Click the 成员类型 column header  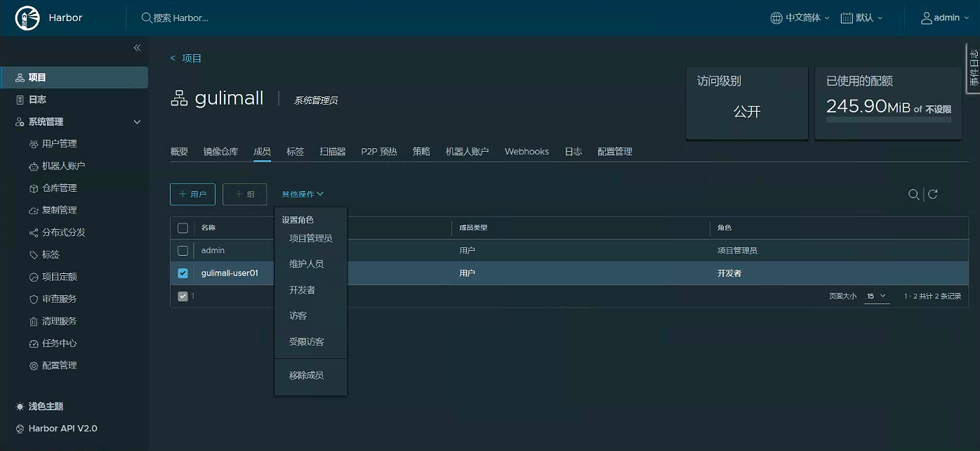click(x=473, y=228)
